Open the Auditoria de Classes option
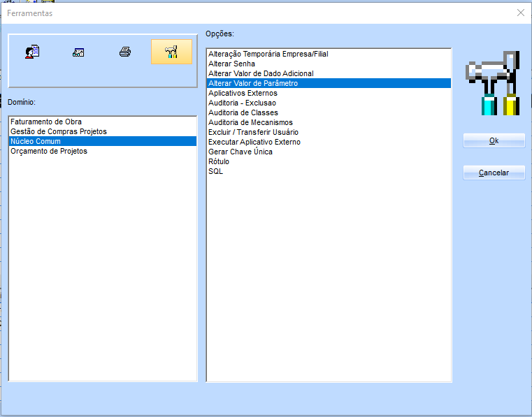 243,112
